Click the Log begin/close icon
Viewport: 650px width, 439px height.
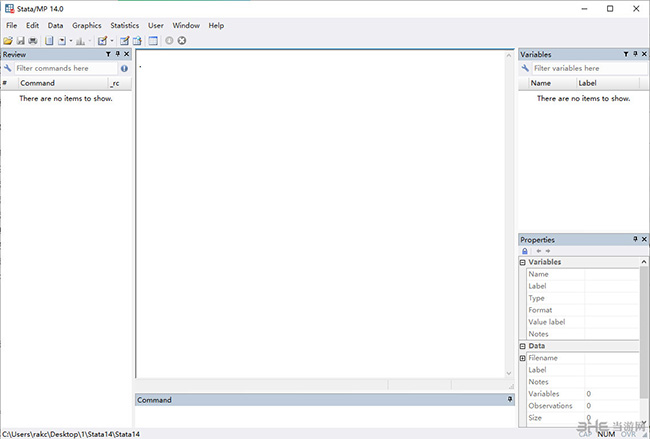49,41
